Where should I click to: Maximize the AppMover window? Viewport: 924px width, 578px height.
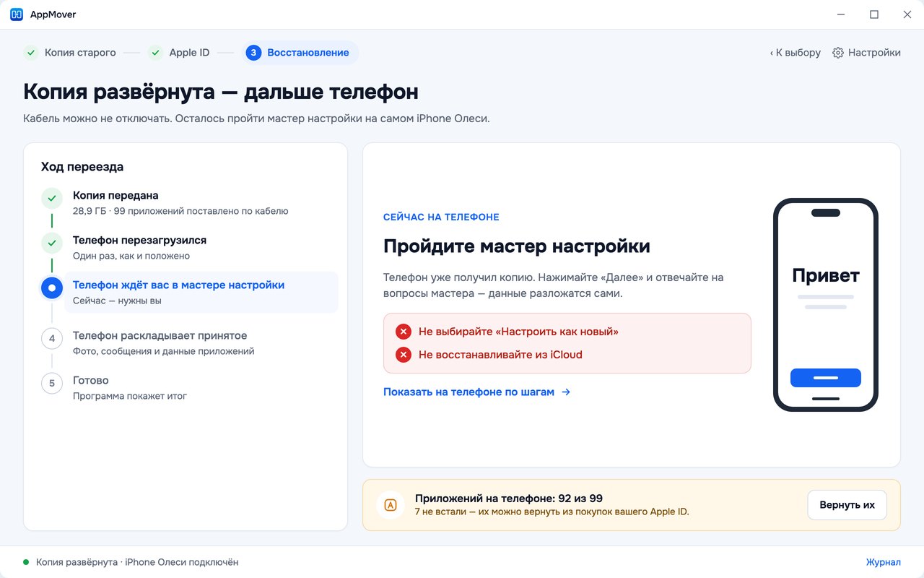874,14
